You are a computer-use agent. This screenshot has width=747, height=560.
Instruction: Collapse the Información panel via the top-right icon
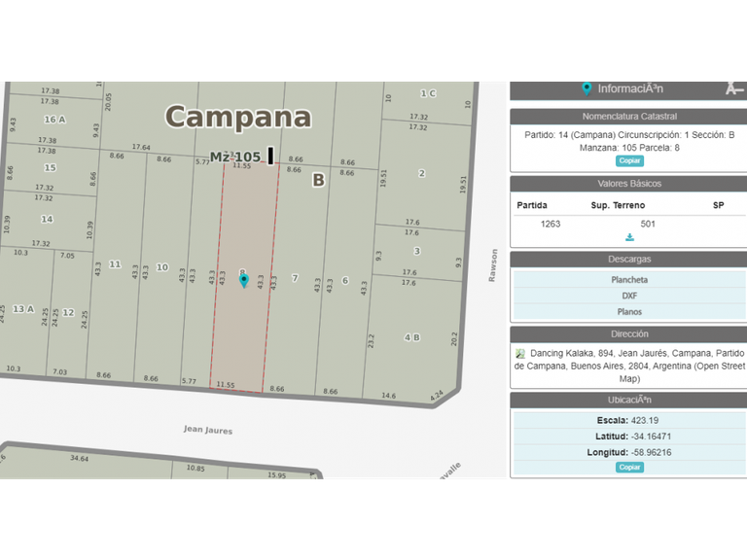(734, 88)
